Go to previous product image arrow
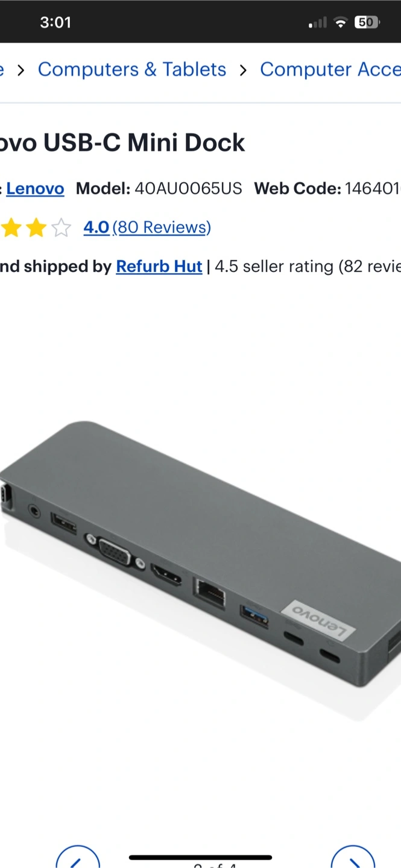Image resolution: width=401 pixels, height=868 pixels. pyautogui.click(x=78, y=857)
